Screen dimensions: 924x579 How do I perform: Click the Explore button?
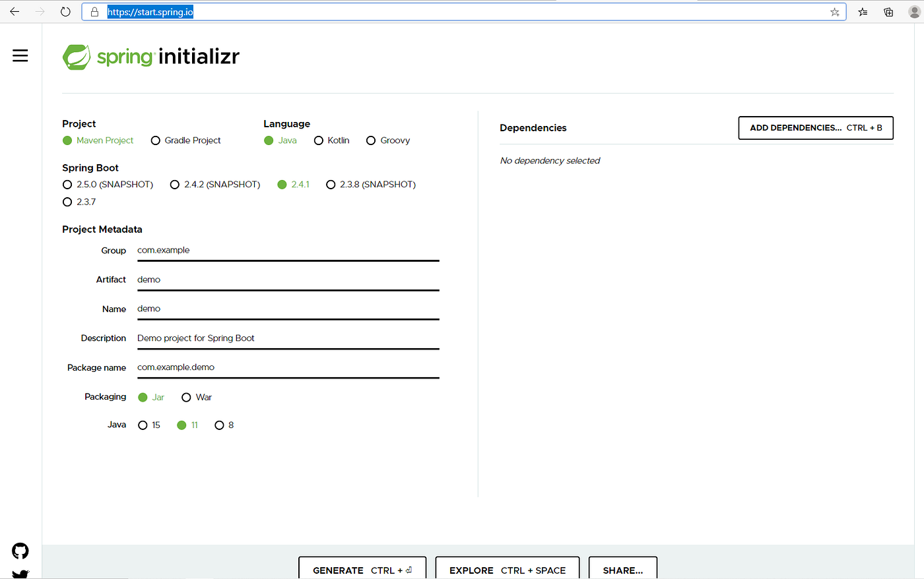[508, 569]
